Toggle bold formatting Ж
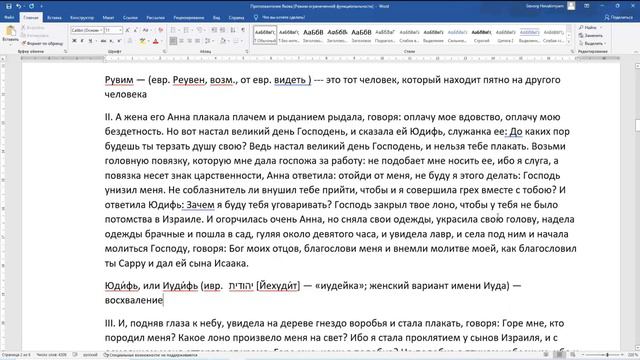The height and width of the screenshot is (360, 640). 74,41
